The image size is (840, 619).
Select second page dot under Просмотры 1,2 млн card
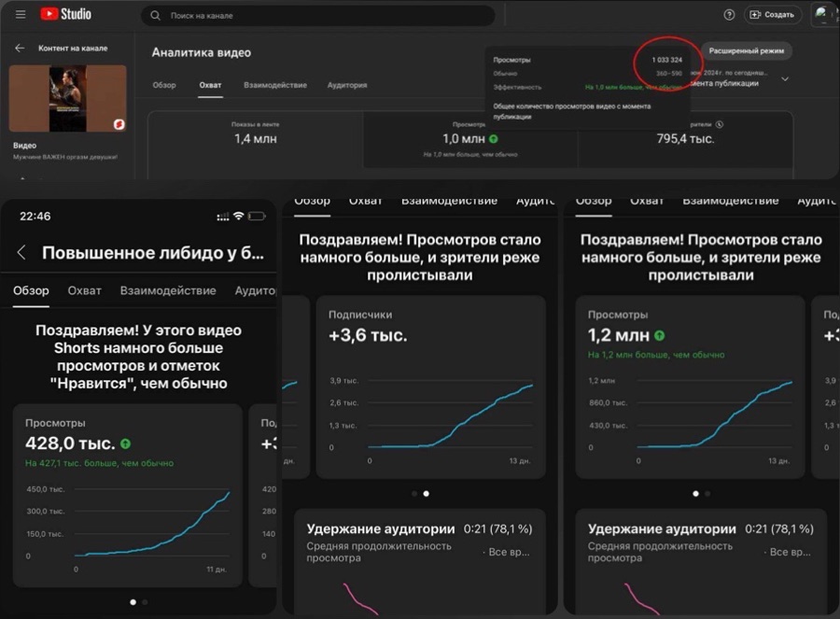coord(707,494)
